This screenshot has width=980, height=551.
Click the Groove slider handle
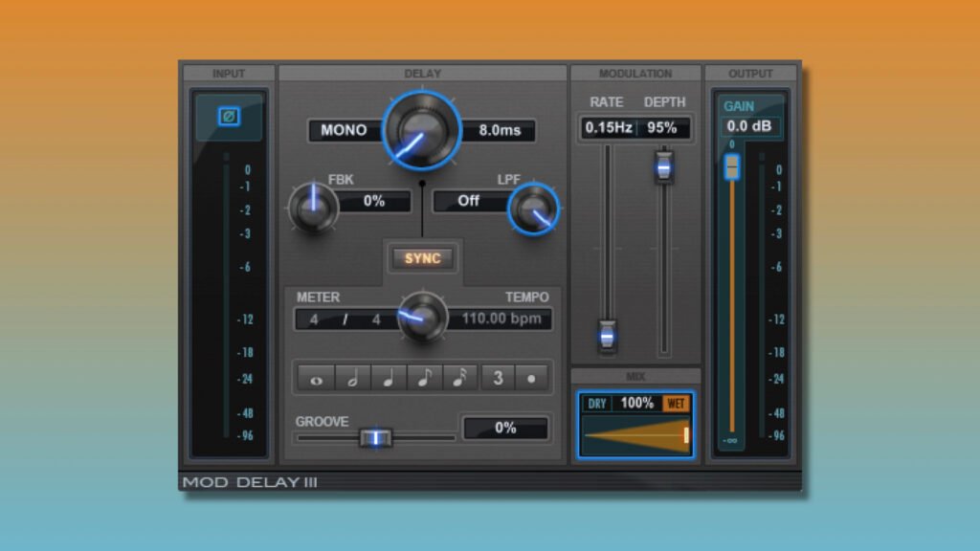[375, 438]
